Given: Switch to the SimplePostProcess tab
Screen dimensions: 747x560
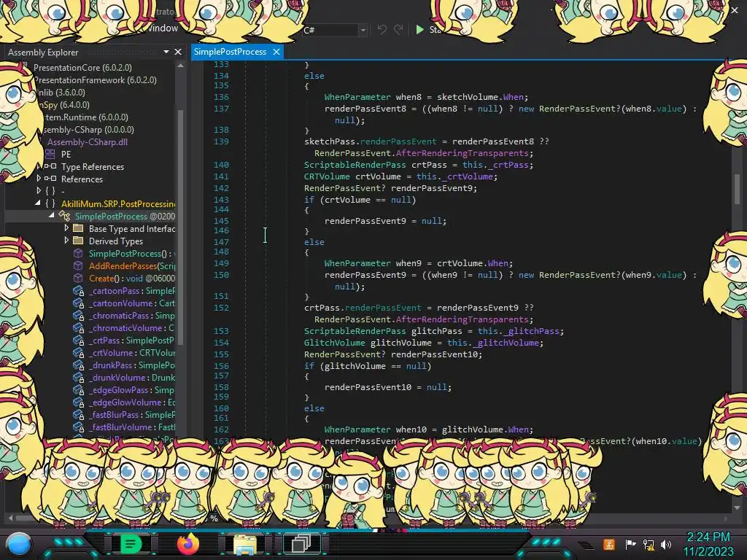Looking at the screenshot, I should (230, 52).
